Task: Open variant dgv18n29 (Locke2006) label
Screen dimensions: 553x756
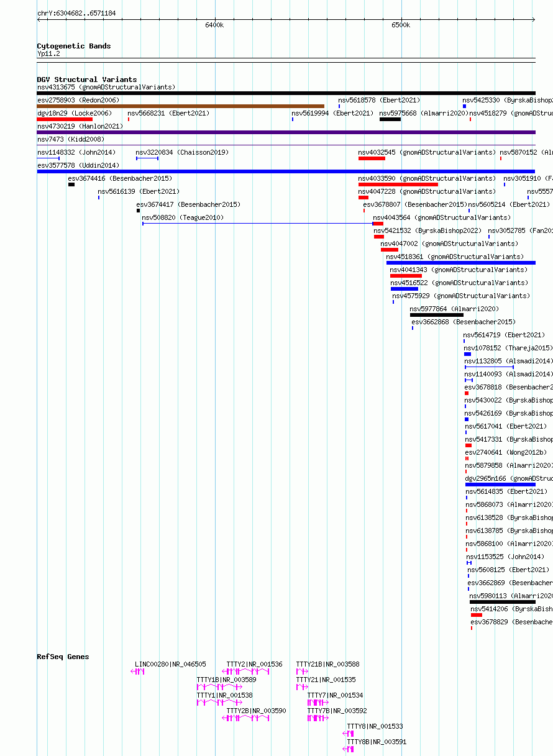Action: [75, 113]
